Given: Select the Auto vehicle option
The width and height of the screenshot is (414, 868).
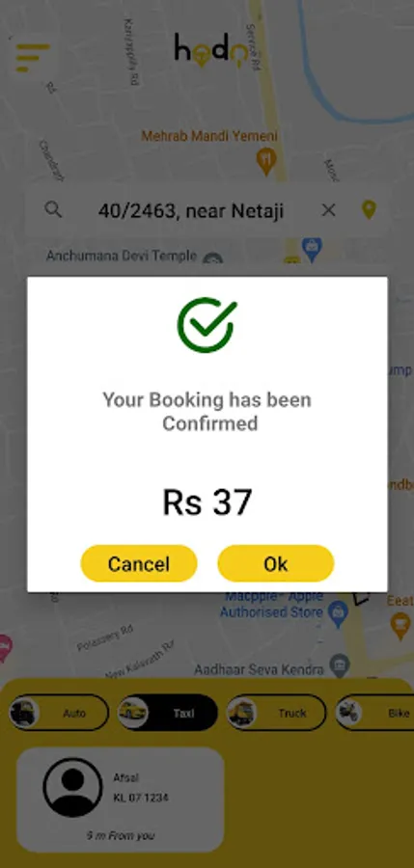Looking at the screenshot, I should pos(58,713).
